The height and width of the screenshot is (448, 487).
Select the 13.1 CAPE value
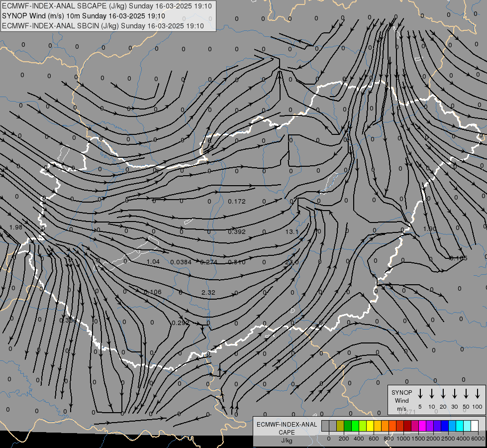292,231
